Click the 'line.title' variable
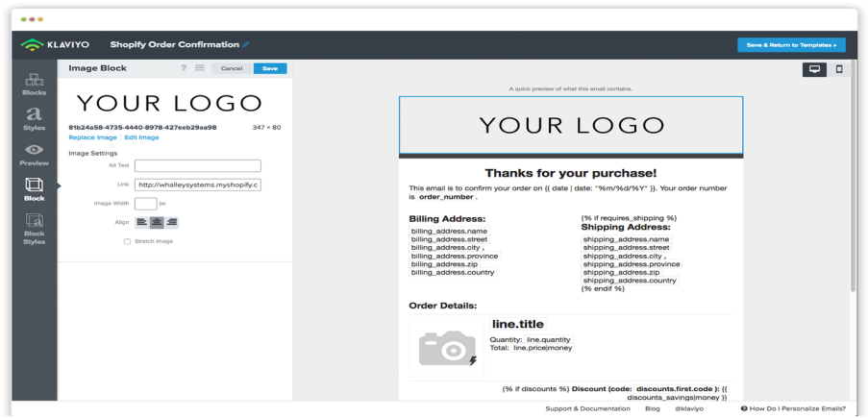The width and height of the screenshot is (868, 418). pos(518,324)
